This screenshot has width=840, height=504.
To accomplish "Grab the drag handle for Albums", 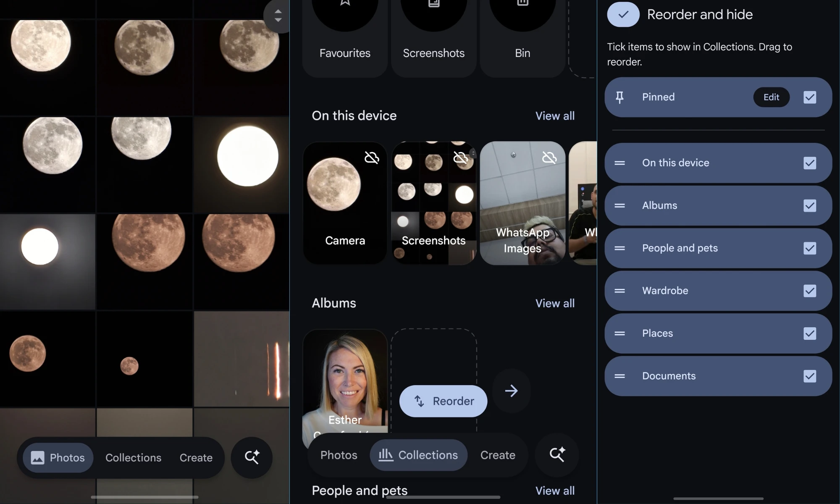I will tap(619, 206).
